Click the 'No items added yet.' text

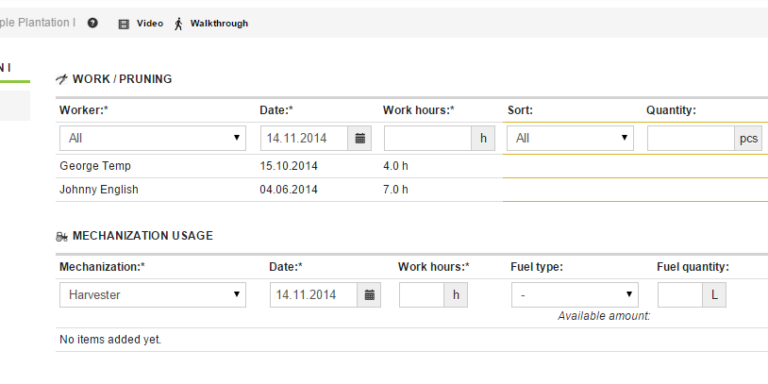(x=110, y=339)
